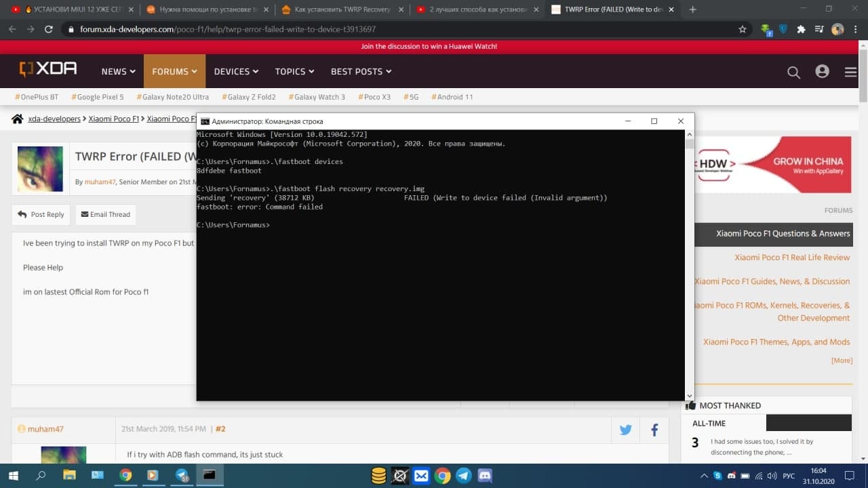Open Discord from taskbar
This screenshot has height=488, width=868.
coord(485,476)
